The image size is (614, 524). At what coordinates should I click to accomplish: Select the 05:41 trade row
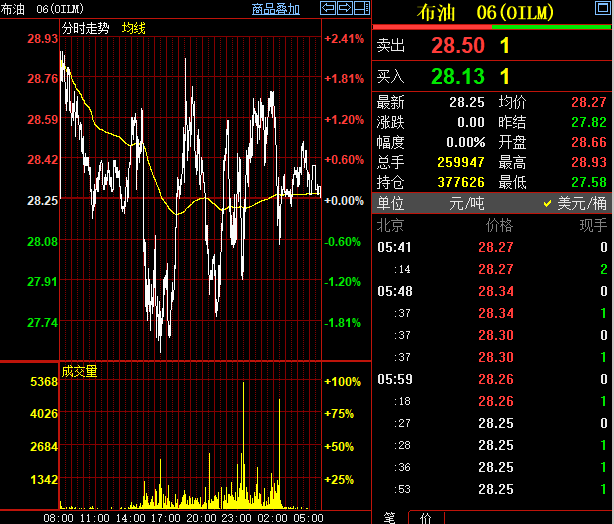coord(492,247)
